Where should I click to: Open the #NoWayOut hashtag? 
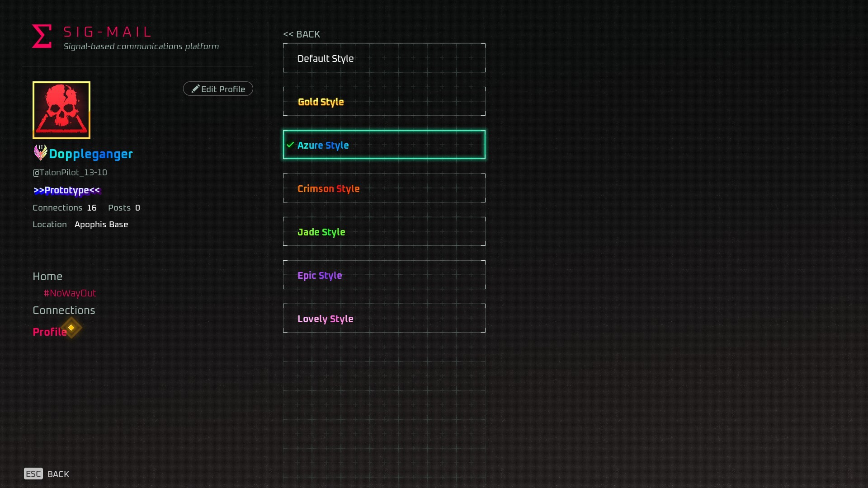[x=70, y=293]
